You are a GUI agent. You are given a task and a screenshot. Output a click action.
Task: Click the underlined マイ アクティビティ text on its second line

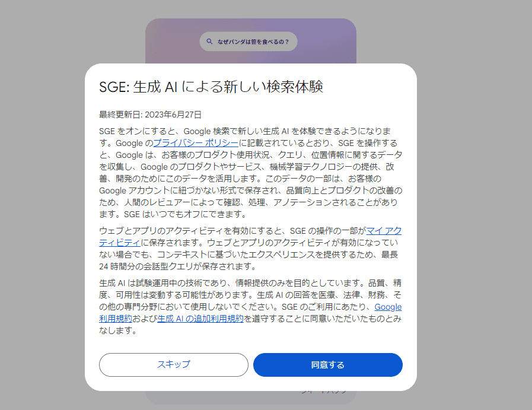119,241
